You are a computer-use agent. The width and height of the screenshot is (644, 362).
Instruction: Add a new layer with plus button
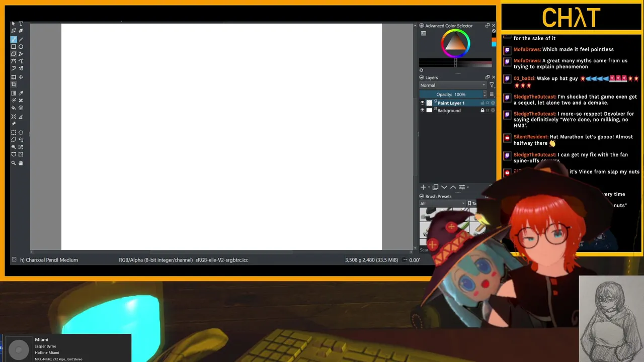pos(423,187)
